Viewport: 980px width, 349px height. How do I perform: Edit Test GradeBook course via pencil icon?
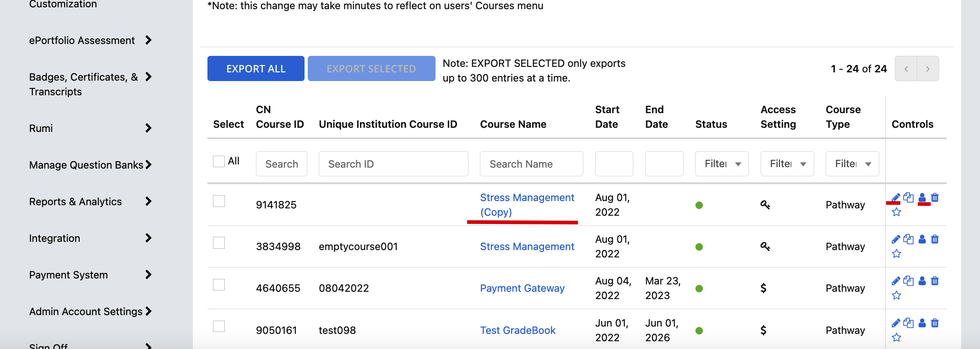pos(896,323)
